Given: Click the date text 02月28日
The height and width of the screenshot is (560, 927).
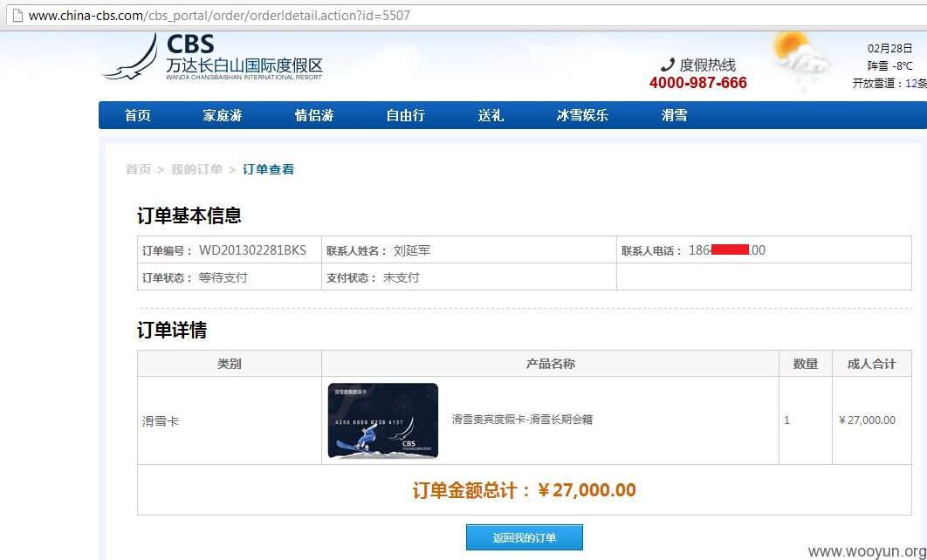Looking at the screenshot, I should pos(889,49).
